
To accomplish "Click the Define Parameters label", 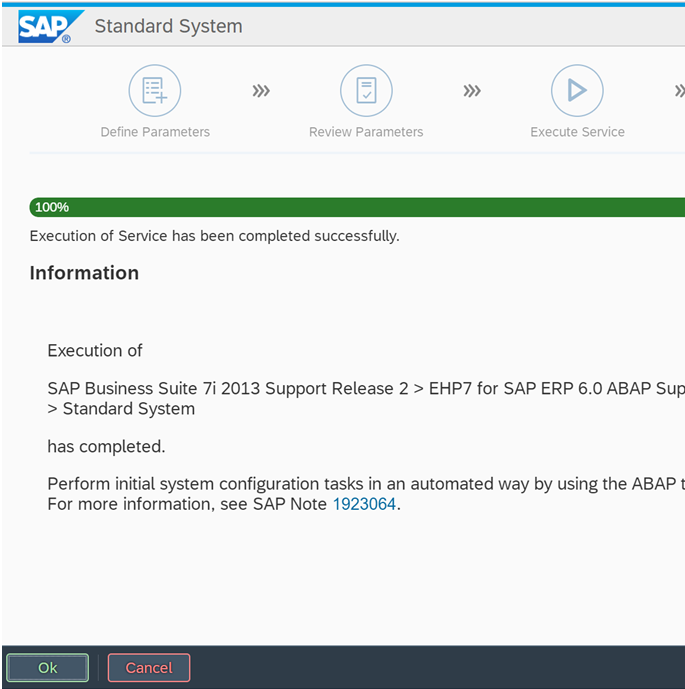I will (x=155, y=132).
